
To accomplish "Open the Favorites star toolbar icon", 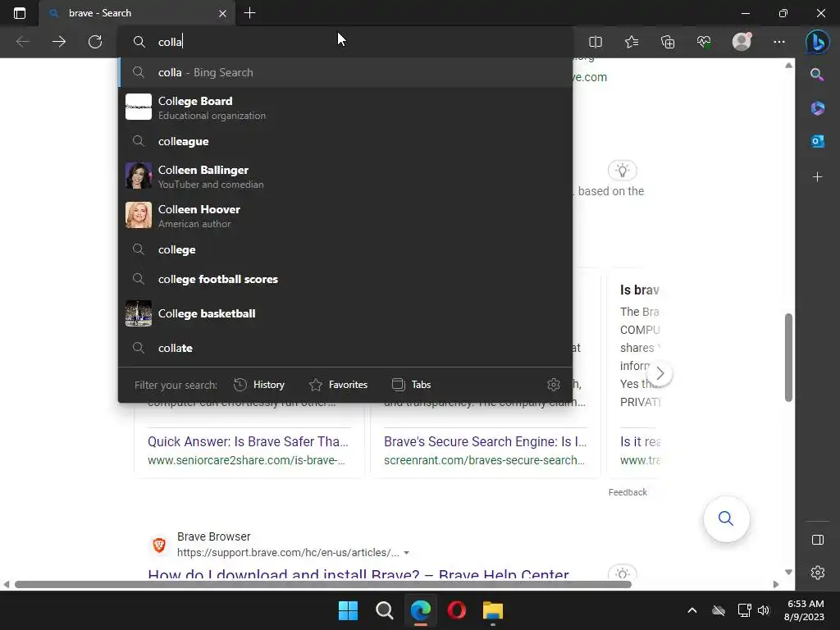I will pos(632,42).
